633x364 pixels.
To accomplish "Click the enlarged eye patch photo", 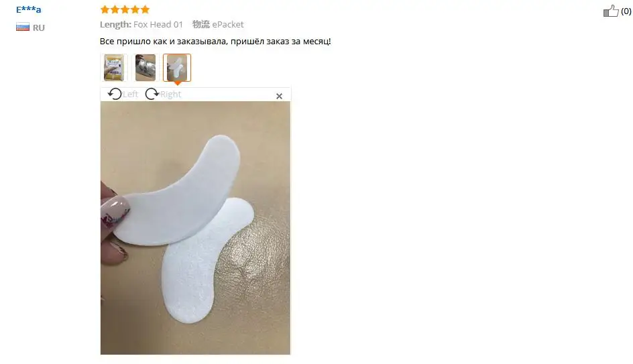I will tap(195, 228).
